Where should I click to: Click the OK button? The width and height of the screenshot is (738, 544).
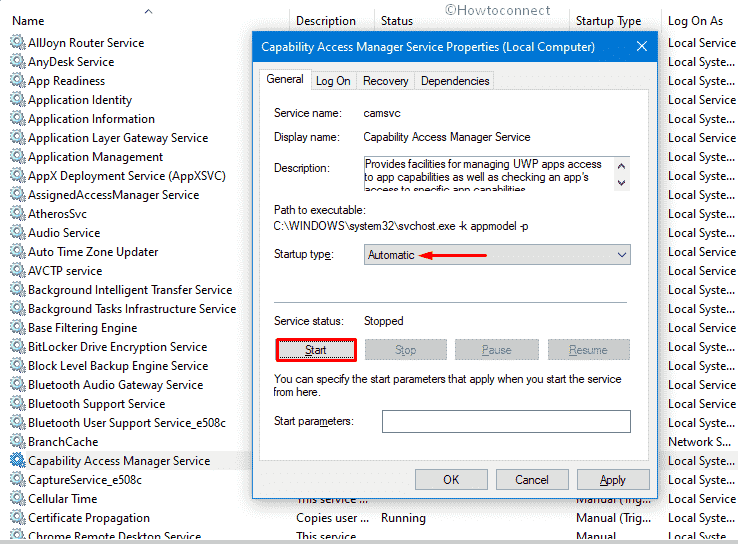[x=451, y=480]
